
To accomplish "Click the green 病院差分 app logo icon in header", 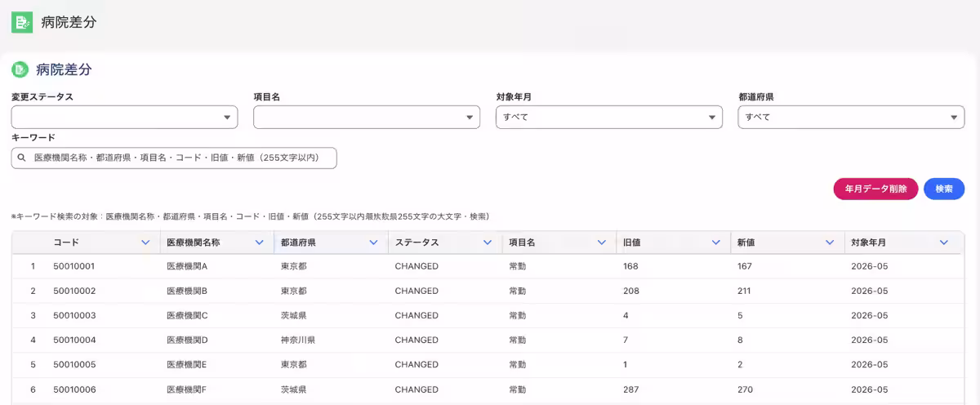I will tap(22, 22).
